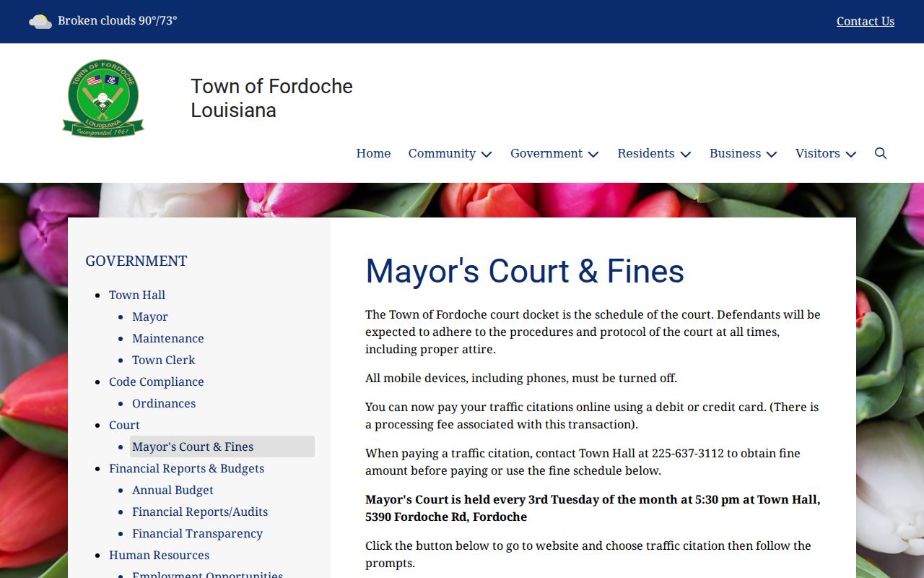Open the Government menu item
Viewport: 924px width, 578px height.
click(x=546, y=153)
